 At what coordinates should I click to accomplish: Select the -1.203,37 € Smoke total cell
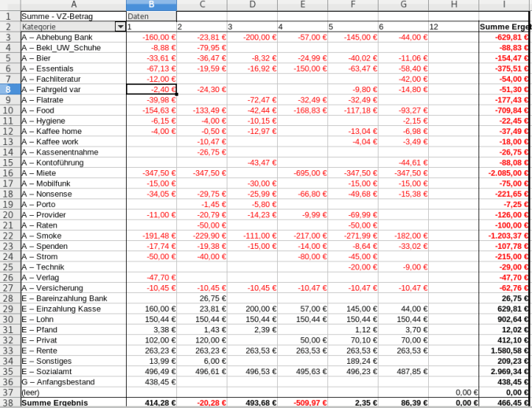pos(504,236)
